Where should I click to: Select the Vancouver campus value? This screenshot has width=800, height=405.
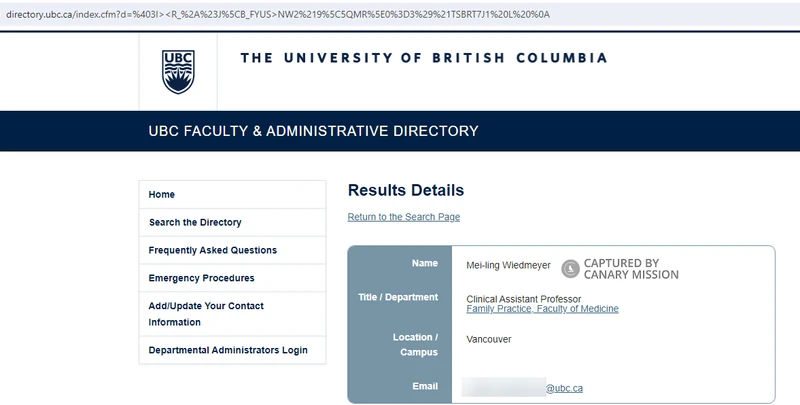tap(489, 339)
